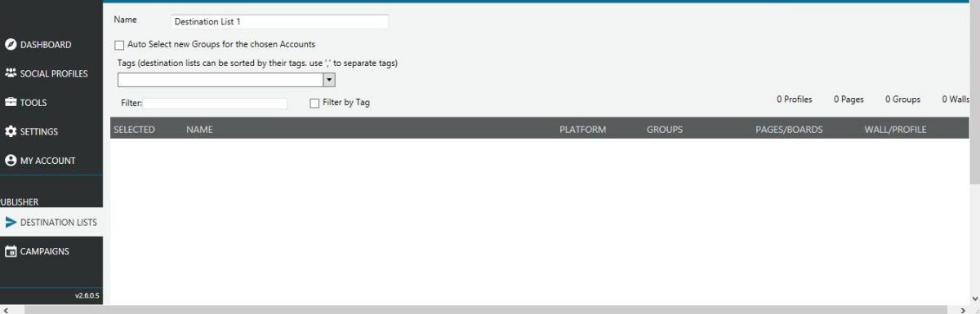The width and height of the screenshot is (980, 314).
Task: Go to MY ACCOUNT
Action: click(x=48, y=161)
